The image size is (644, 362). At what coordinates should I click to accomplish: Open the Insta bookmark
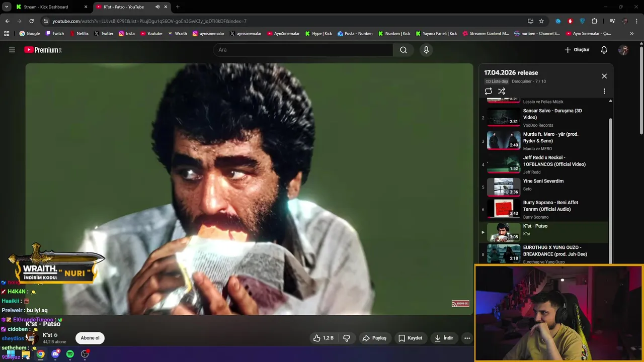[x=127, y=34]
